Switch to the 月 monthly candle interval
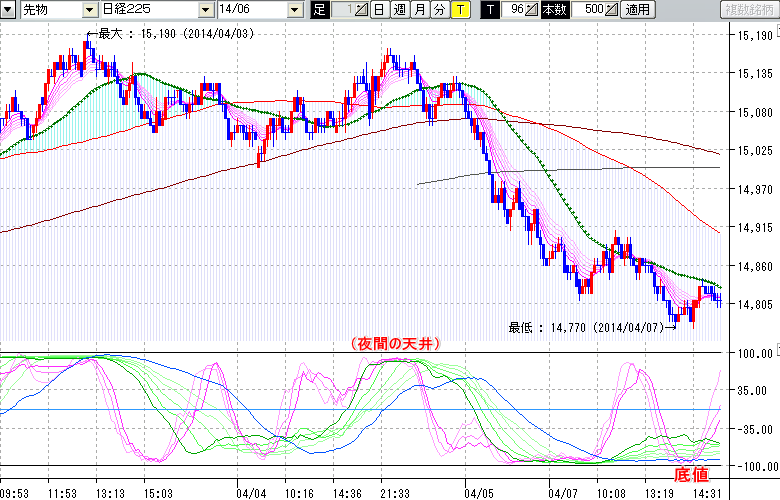780x500 pixels. (419, 10)
